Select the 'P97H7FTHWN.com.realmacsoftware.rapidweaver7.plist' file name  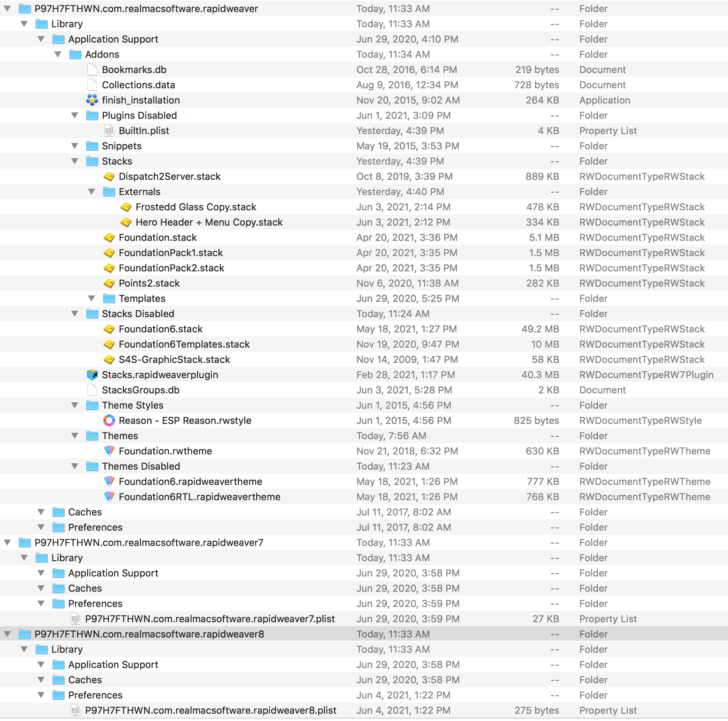coord(210,619)
